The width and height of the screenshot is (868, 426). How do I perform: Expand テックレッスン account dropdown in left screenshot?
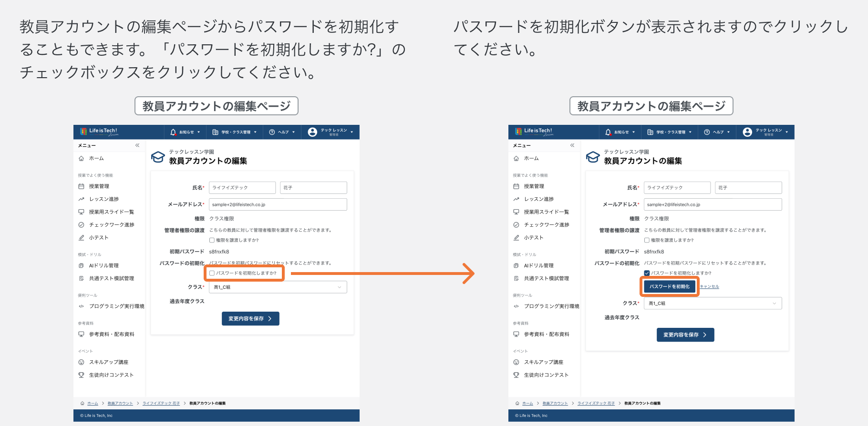point(352,132)
